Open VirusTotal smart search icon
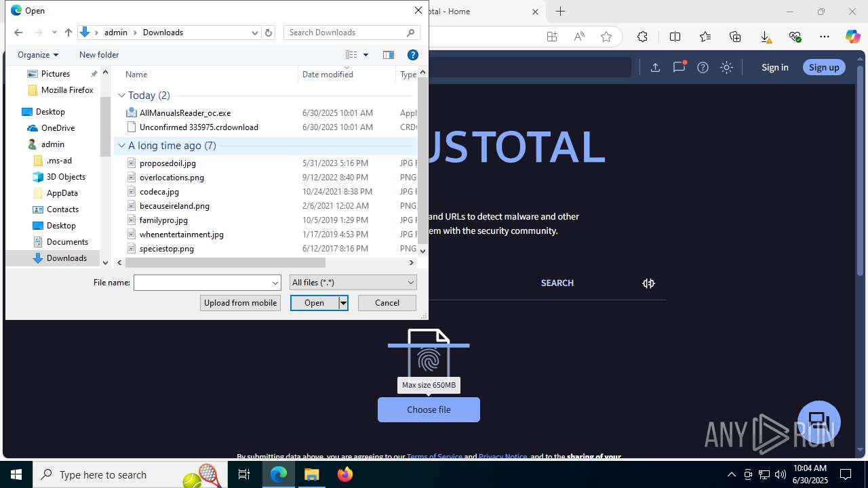868x488 pixels. pyautogui.click(x=648, y=283)
